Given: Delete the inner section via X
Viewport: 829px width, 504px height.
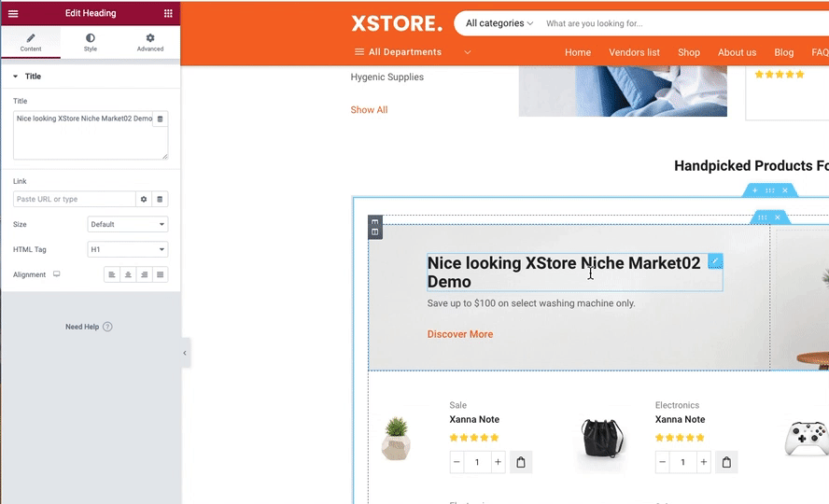Looking at the screenshot, I should (777, 217).
